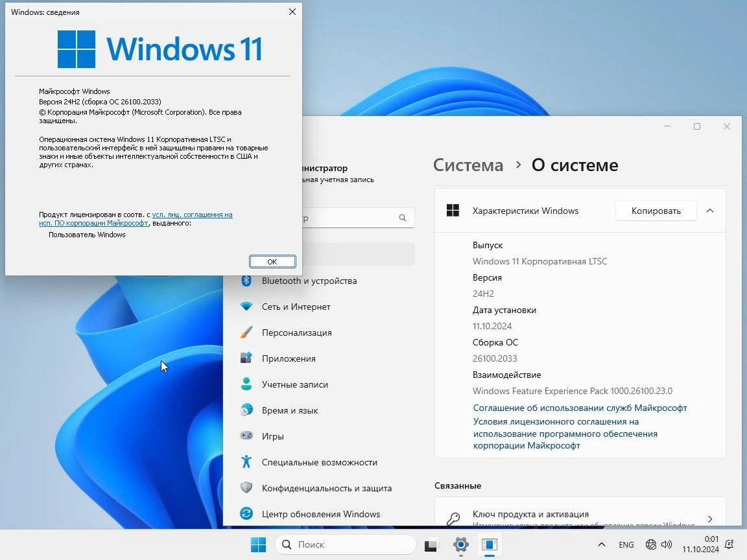Viewport: 747px width, 560px height.
Task: Click the Ключ продукта и активация row
Action: tap(580, 512)
